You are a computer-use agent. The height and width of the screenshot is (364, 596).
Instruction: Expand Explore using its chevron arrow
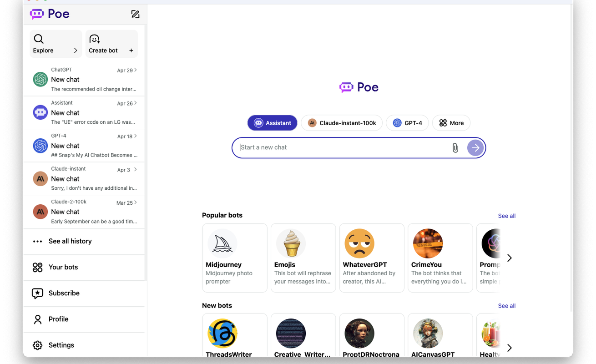click(x=76, y=51)
